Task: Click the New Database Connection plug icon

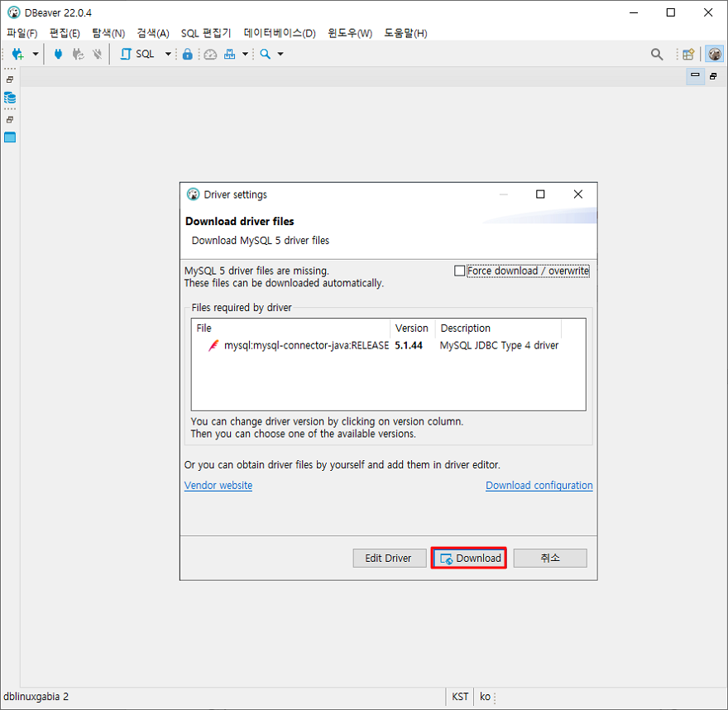Action: tap(17, 55)
